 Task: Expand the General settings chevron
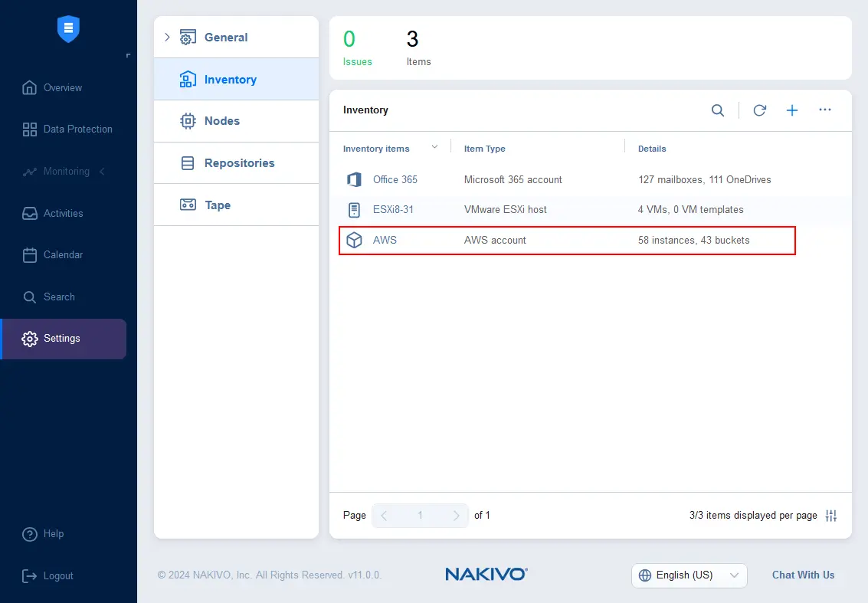point(167,37)
